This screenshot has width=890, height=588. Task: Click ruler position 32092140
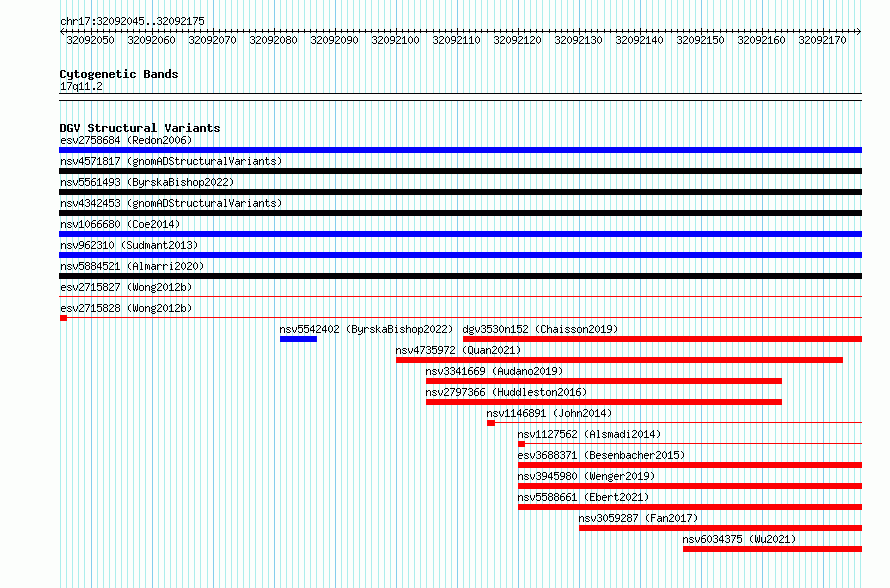point(640,40)
